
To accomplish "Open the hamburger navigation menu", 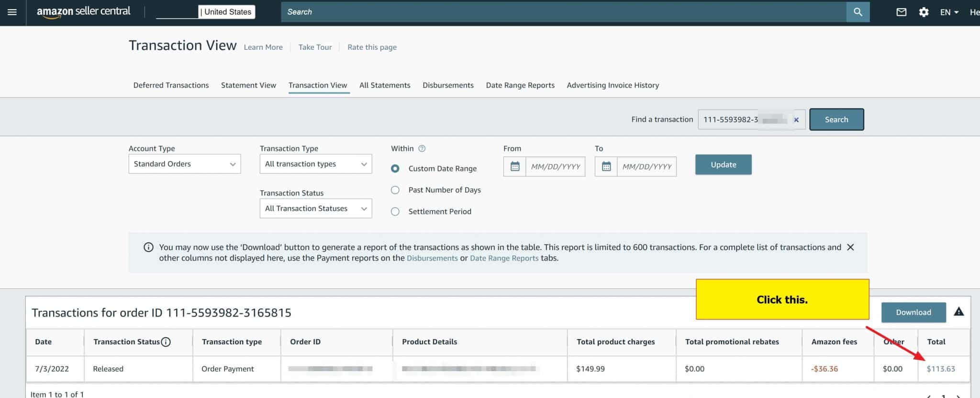I will coord(12,12).
